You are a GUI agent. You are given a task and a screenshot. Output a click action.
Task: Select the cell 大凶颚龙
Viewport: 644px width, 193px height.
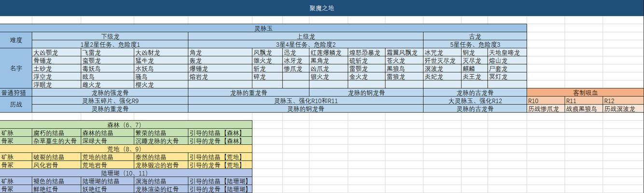click(x=56, y=52)
